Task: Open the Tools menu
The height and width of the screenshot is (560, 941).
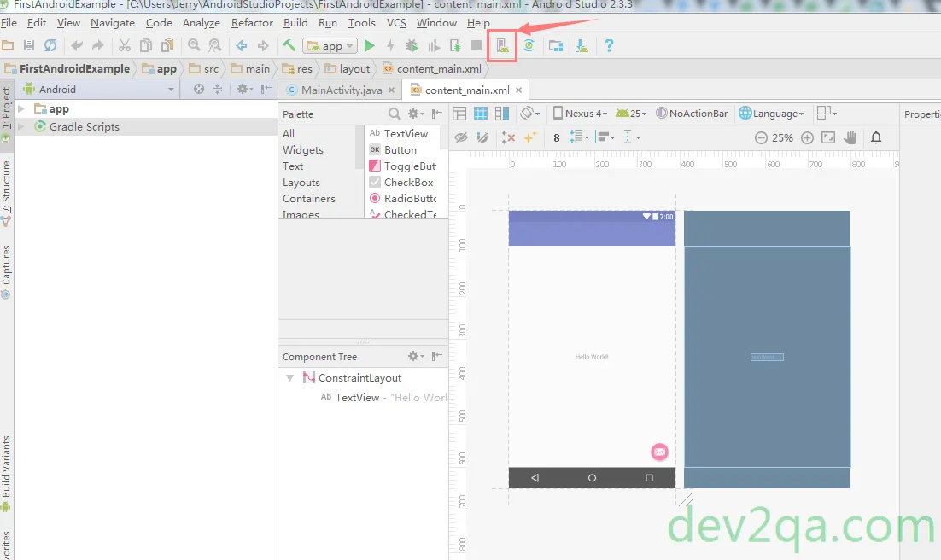Action: (x=362, y=23)
